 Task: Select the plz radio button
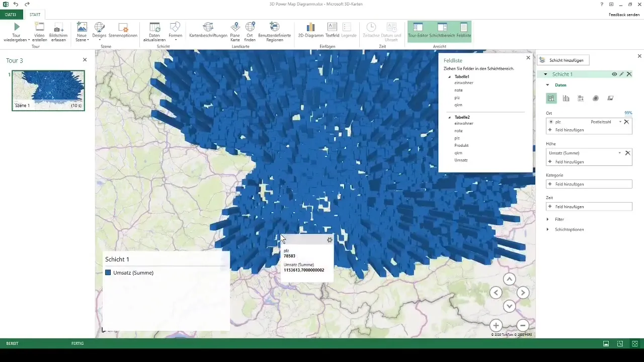pos(551,122)
